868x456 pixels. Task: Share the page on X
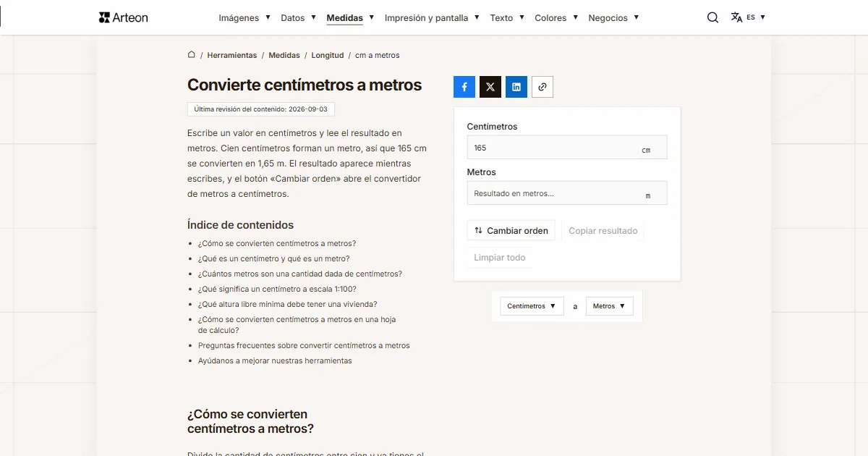point(490,87)
